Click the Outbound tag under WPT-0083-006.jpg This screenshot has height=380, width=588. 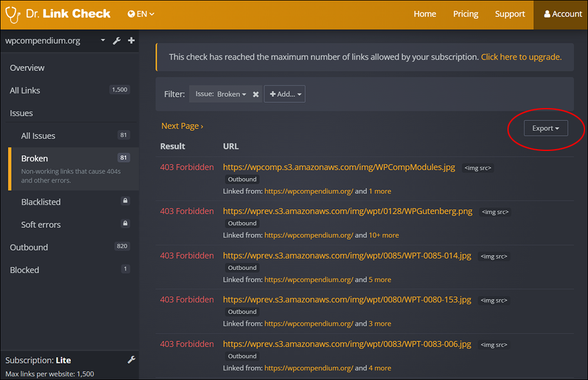(x=242, y=356)
